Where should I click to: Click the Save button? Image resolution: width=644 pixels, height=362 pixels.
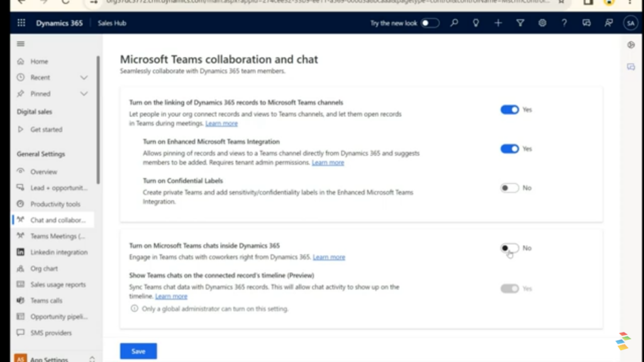(x=138, y=351)
